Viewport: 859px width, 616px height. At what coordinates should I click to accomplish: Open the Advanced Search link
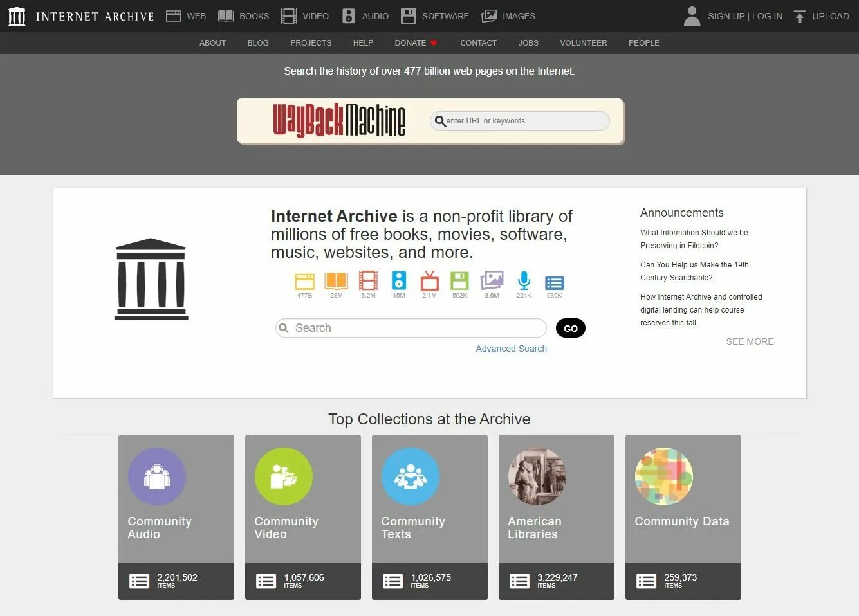(512, 349)
